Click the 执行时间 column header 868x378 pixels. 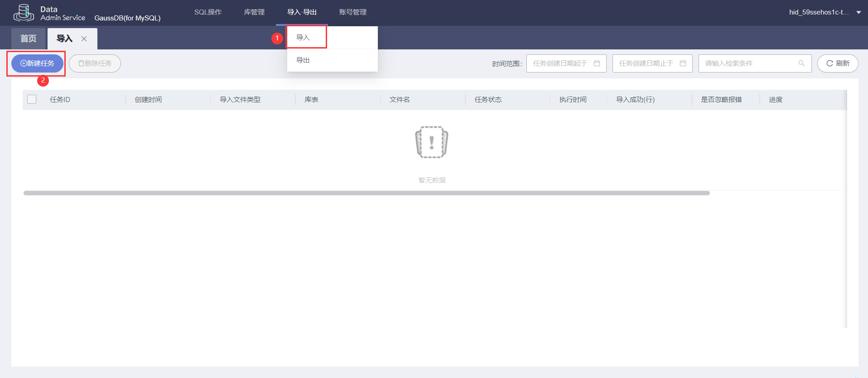(573, 100)
